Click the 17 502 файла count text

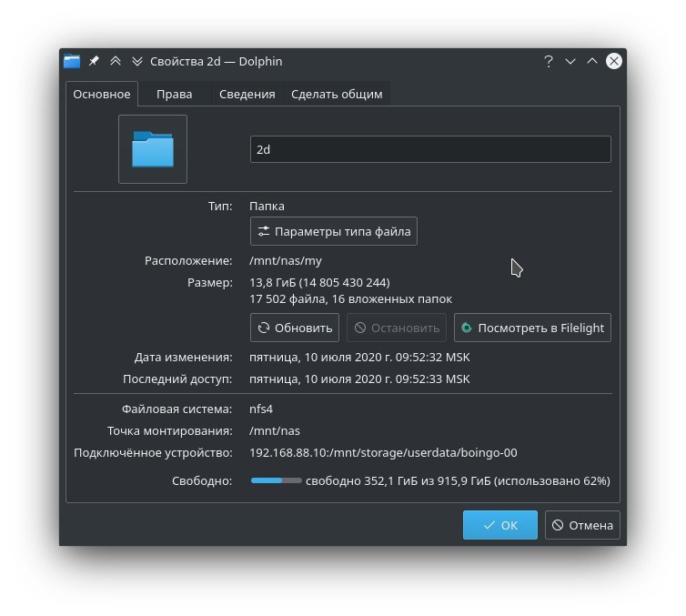tap(351, 299)
